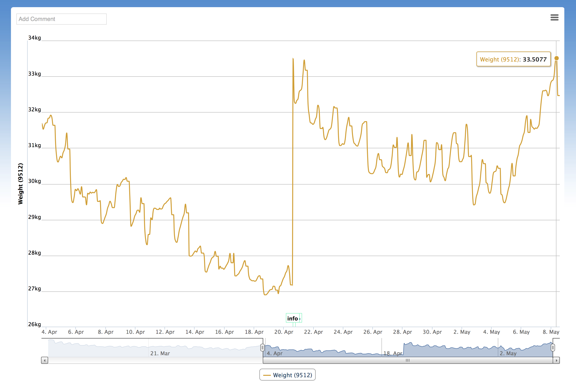Screen dimensions: 576x392
Task: Click the '12. Apr' x-axis label
Action: coord(165,332)
